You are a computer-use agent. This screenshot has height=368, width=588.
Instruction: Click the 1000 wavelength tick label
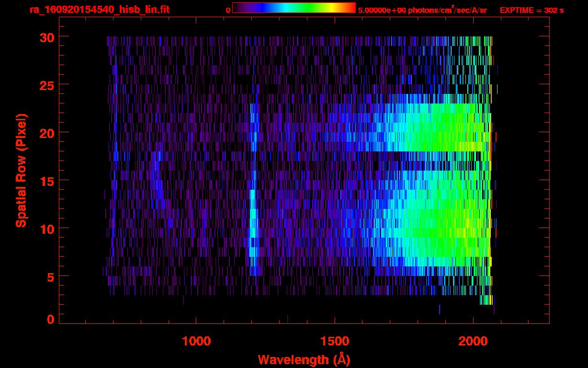coord(196,341)
